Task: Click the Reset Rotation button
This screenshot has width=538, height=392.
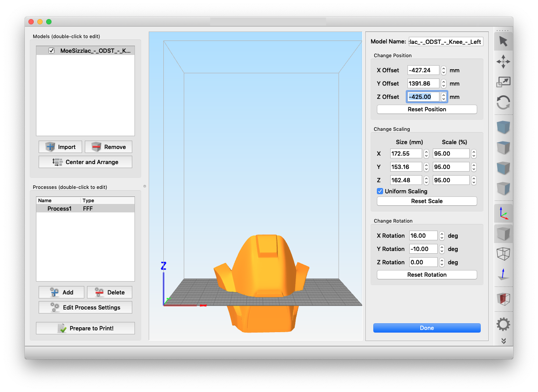Action: [x=427, y=274]
